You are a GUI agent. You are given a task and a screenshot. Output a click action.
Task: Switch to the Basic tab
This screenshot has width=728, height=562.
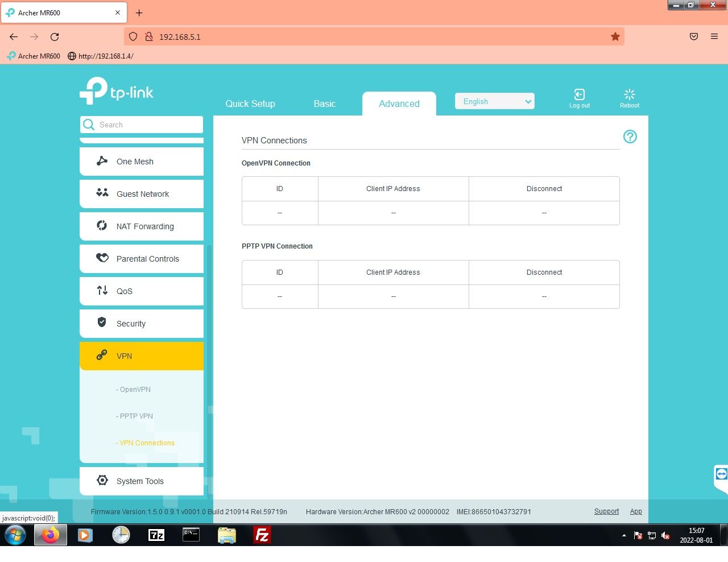pyautogui.click(x=324, y=104)
